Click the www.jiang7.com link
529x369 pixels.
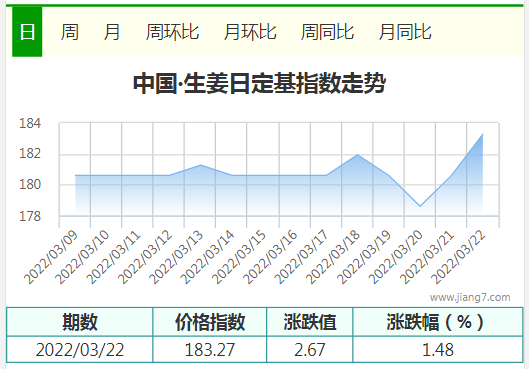tap(470, 297)
